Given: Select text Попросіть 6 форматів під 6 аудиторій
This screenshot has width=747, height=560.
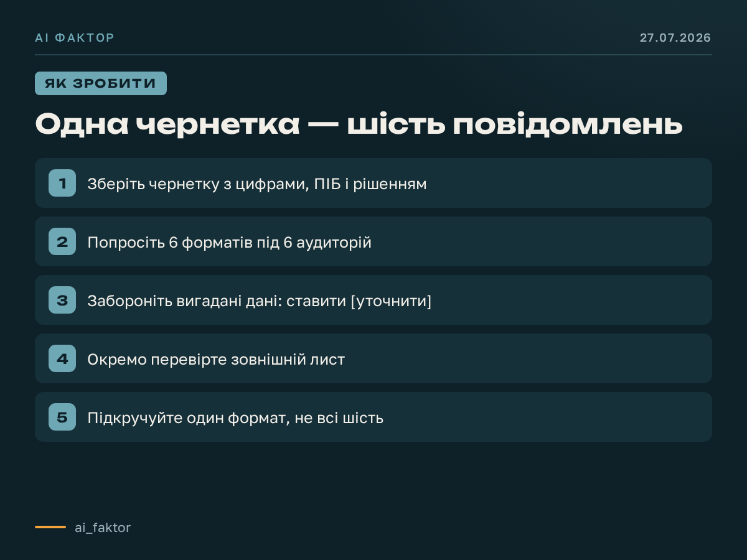Looking at the screenshot, I should tap(229, 243).
